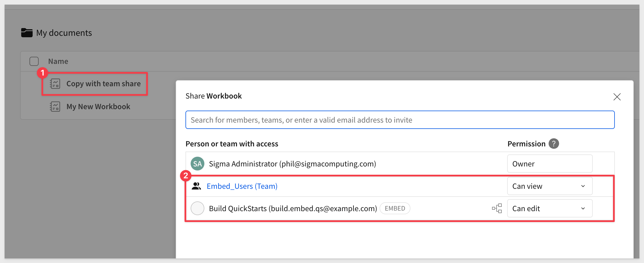Viewport: 644px width, 263px height.
Task: Select the My documents title
Action: coord(64,33)
